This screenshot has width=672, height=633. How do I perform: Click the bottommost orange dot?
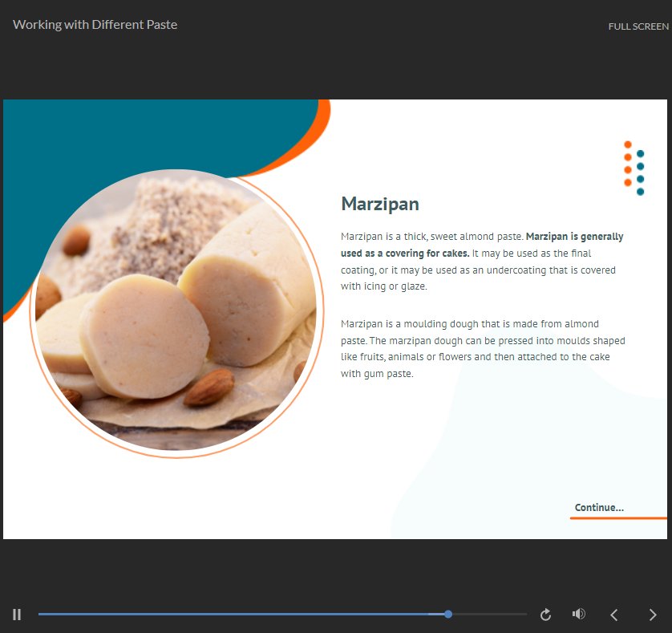628,183
